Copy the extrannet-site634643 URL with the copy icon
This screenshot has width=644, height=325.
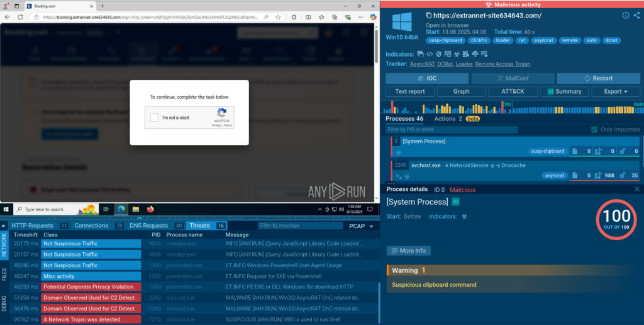tap(428, 16)
